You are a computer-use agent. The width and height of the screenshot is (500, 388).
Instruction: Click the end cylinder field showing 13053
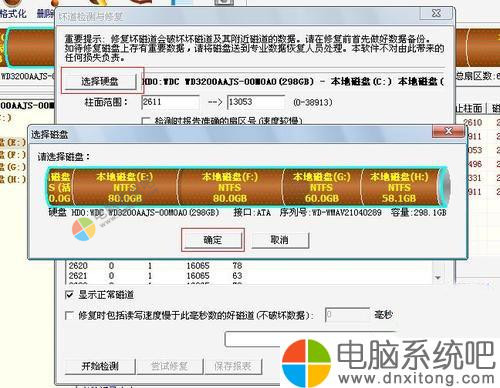pyautogui.click(x=256, y=102)
